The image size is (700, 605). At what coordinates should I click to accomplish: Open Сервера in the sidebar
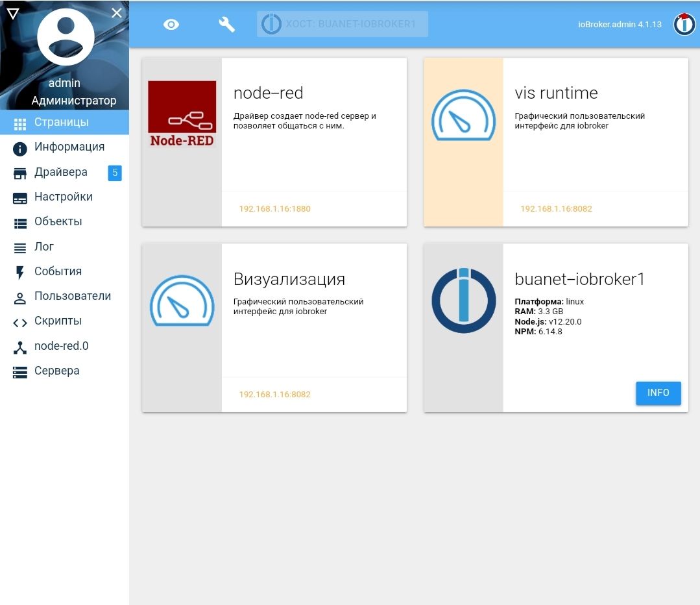coord(64,371)
